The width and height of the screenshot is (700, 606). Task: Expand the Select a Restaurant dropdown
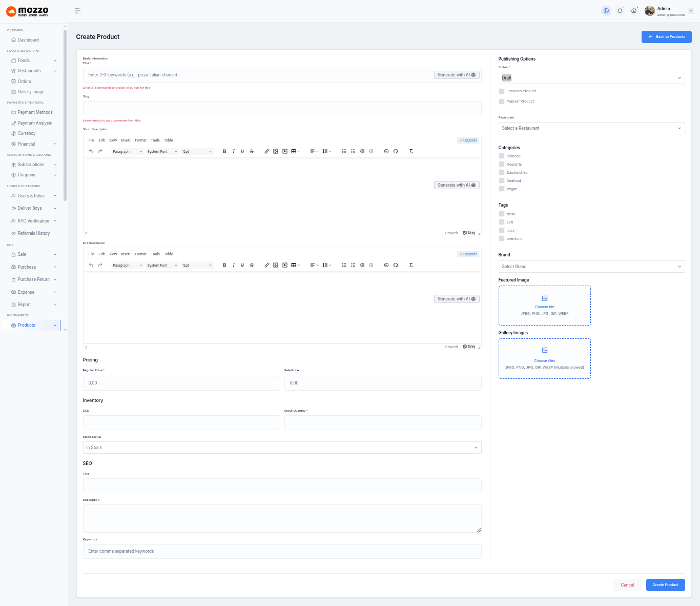click(591, 128)
